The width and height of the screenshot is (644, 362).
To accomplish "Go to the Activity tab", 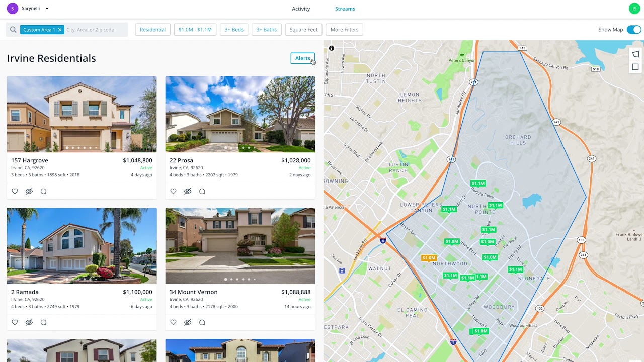I will [x=301, y=9].
